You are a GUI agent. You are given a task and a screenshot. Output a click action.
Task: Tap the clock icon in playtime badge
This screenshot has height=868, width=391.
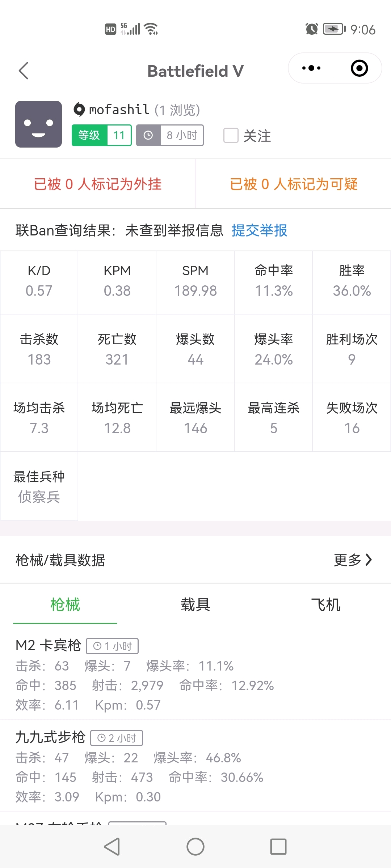pyautogui.click(x=148, y=135)
